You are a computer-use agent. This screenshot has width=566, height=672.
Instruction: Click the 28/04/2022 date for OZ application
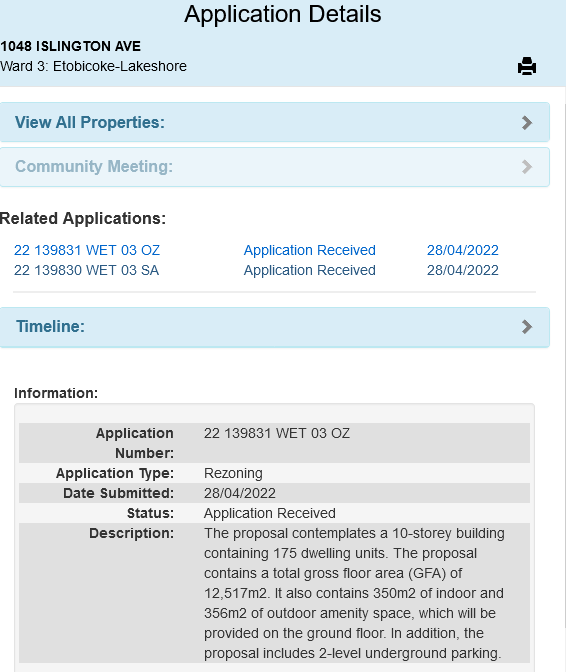(463, 250)
